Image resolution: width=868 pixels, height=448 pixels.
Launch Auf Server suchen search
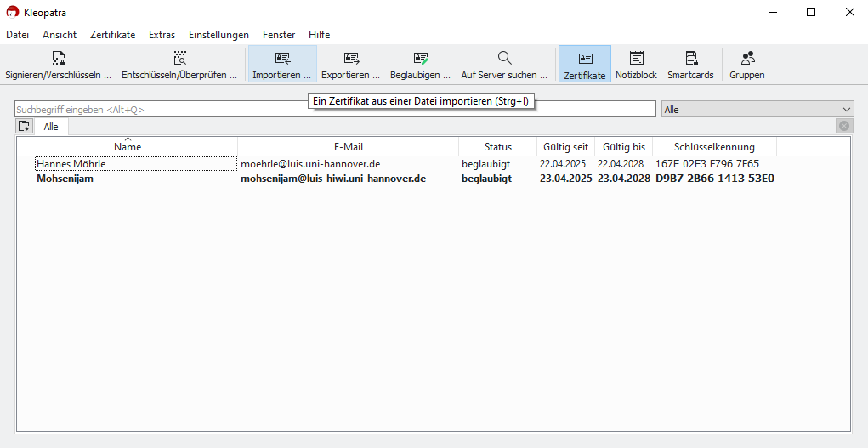tap(504, 65)
